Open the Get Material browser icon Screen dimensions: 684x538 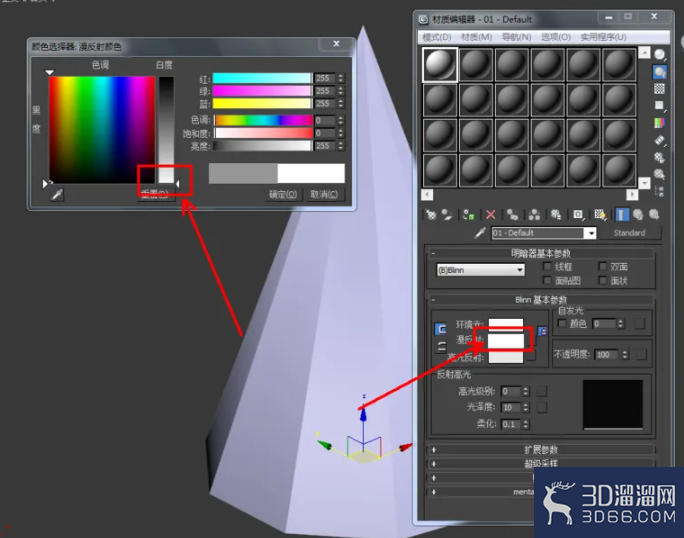[431, 215]
